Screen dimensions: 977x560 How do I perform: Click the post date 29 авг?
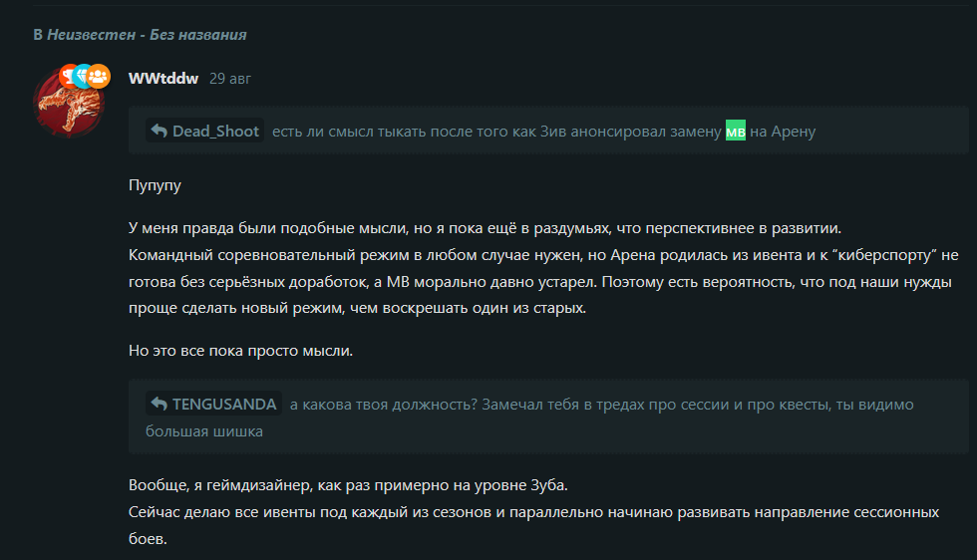(230, 79)
